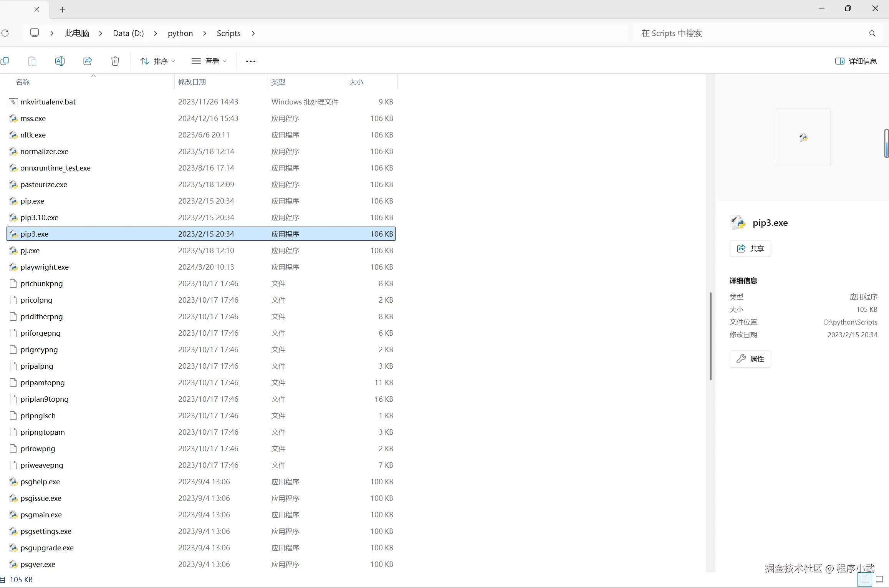Click the 属性 properties button
Viewport: 889px width, 588px height.
point(750,359)
